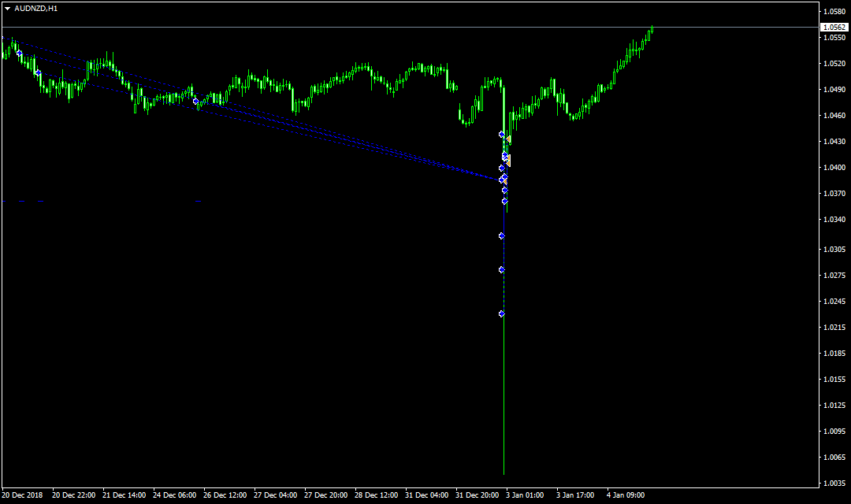This screenshot has height=504, width=851.
Task: Click the time label 24 Dec 06:00
Action: coord(175,495)
